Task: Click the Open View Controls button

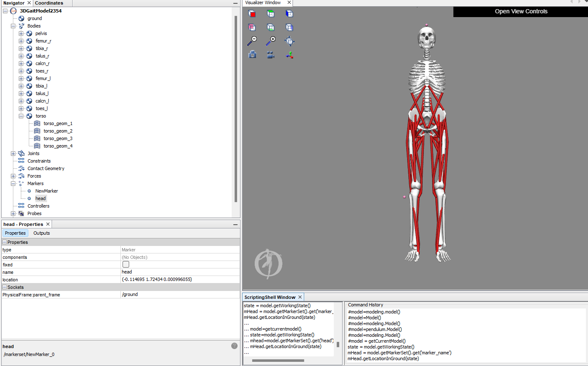Action: (520, 11)
